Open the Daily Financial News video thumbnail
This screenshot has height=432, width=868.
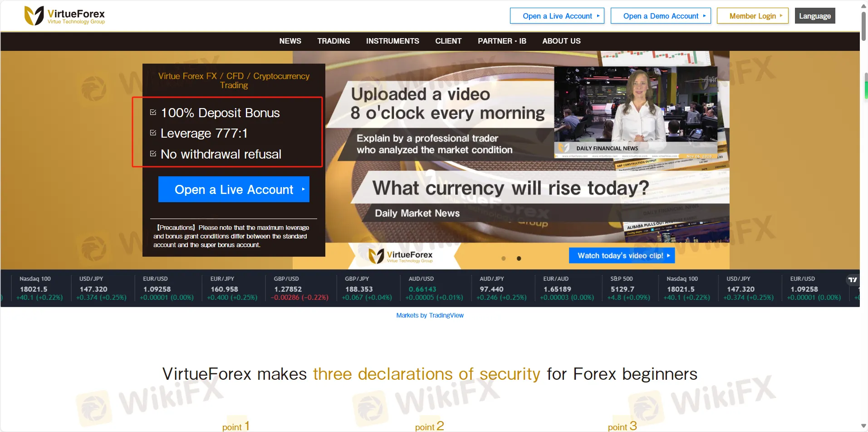pyautogui.click(x=636, y=112)
